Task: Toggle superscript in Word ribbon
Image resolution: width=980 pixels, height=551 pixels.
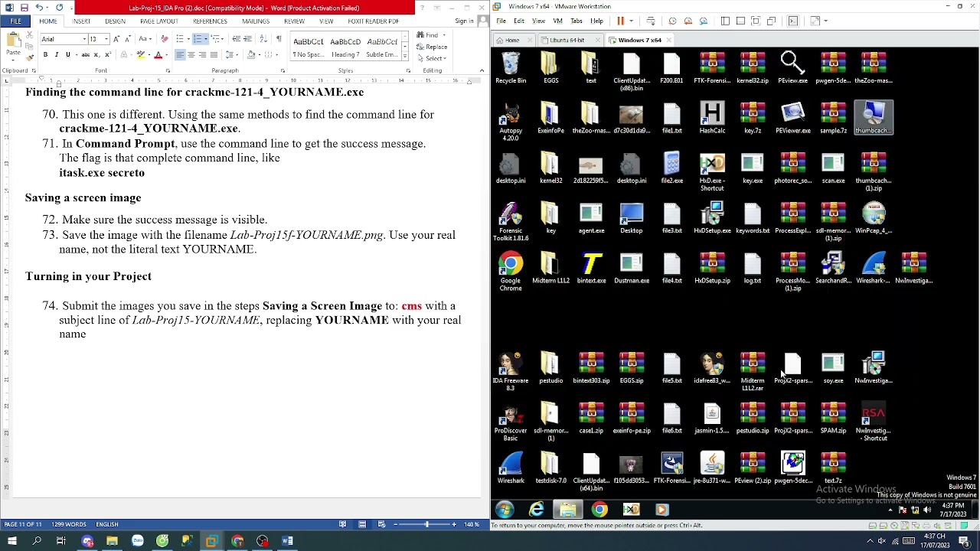Action: point(109,55)
